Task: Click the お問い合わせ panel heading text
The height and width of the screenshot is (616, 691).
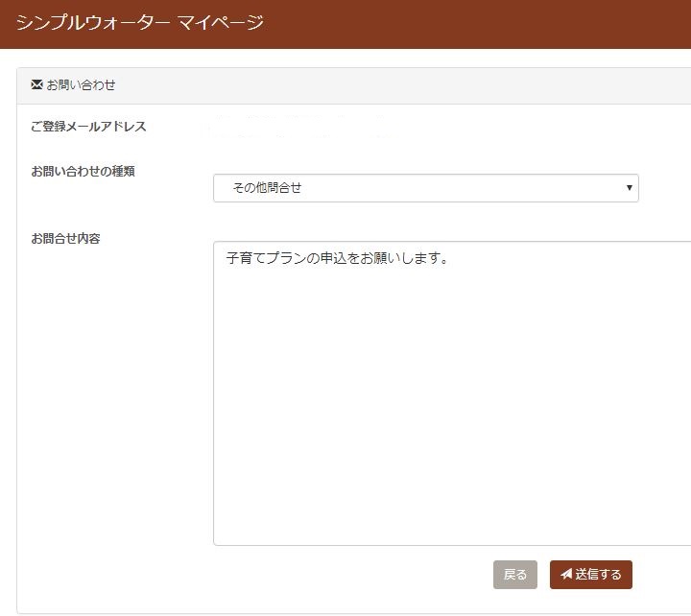Action: click(x=82, y=84)
